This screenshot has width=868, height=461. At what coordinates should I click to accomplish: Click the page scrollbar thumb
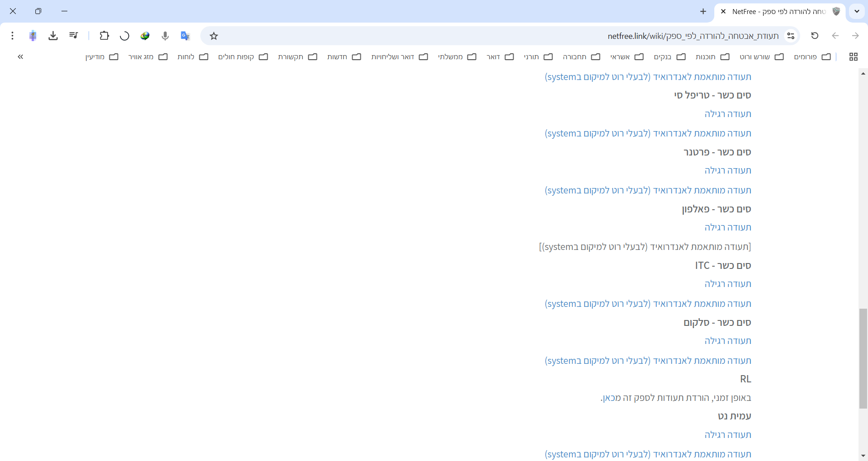coord(863,359)
